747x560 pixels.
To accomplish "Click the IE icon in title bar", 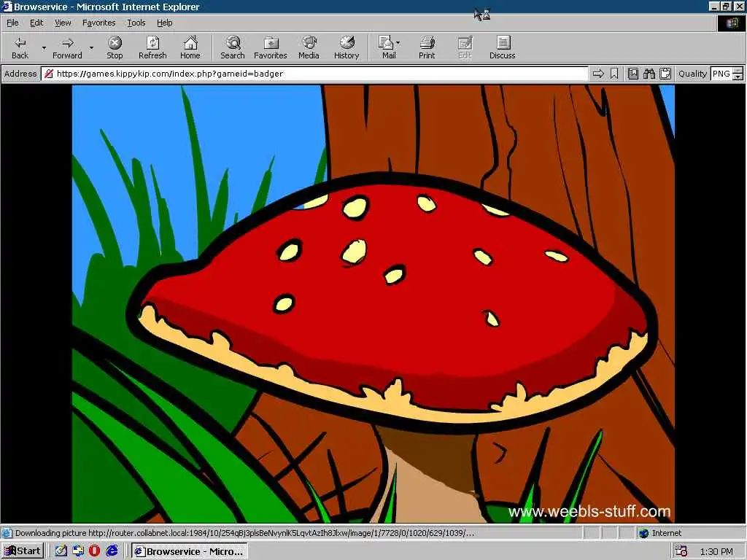I will (7, 7).
